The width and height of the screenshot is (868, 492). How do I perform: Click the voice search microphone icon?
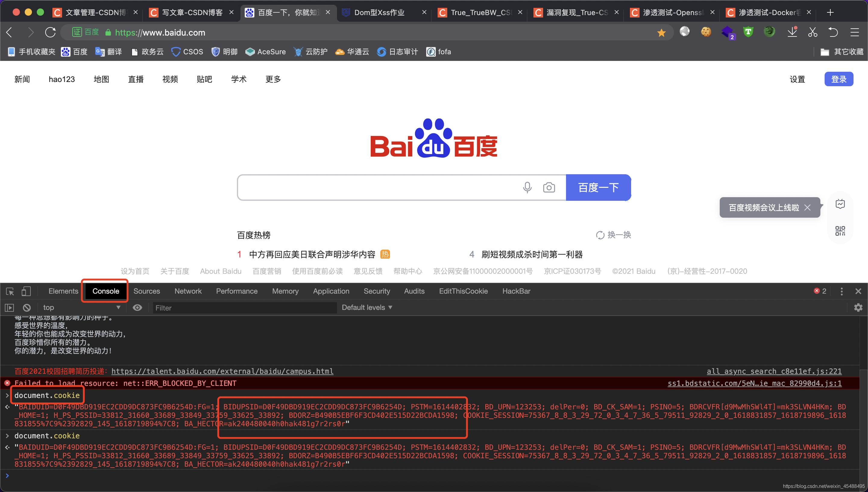pos(527,187)
